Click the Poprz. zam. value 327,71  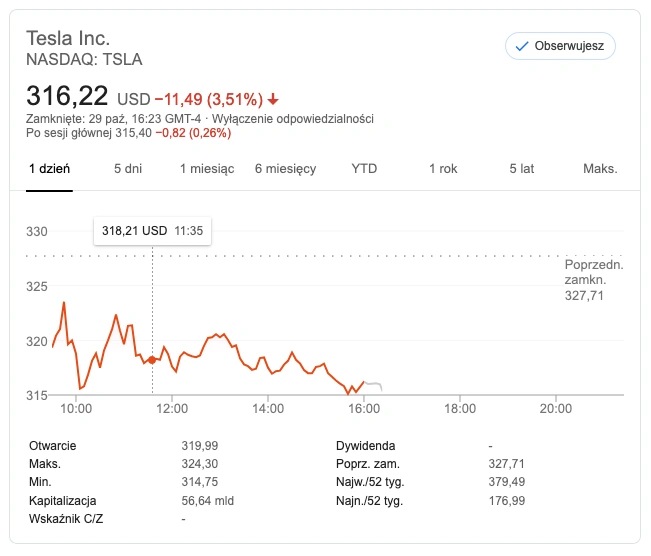pyautogui.click(x=507, y=464)
